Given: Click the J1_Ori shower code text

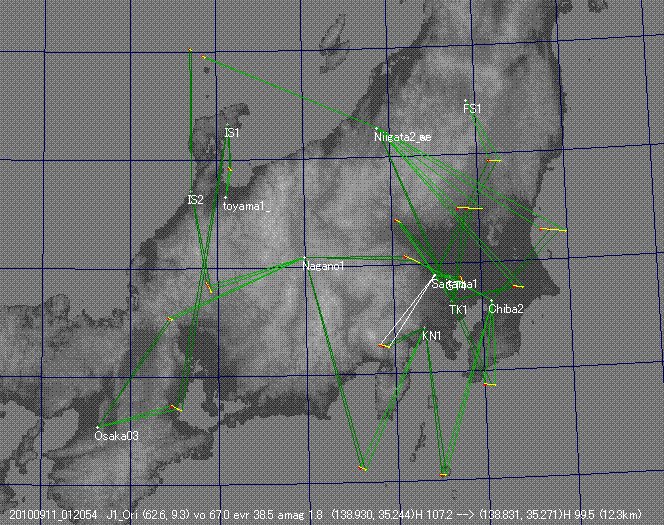Looking at the screenshot, I should [x=123, y=515].
